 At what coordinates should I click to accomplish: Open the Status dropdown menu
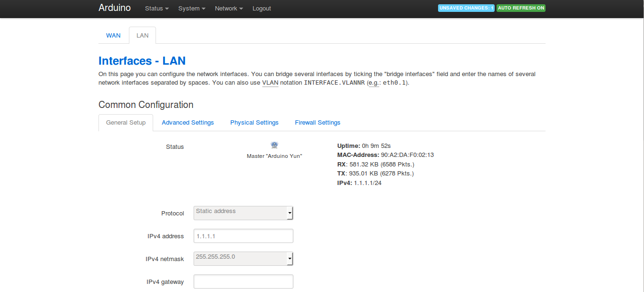[x=157, y=9]
